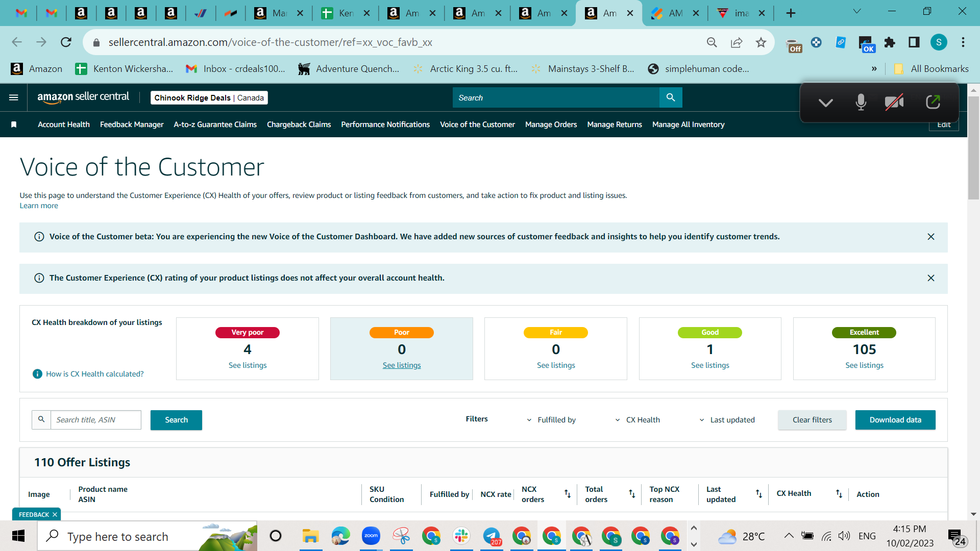Click the Seller Central header search field
This screenshot has width=980, height=551.
coord(556,97)
